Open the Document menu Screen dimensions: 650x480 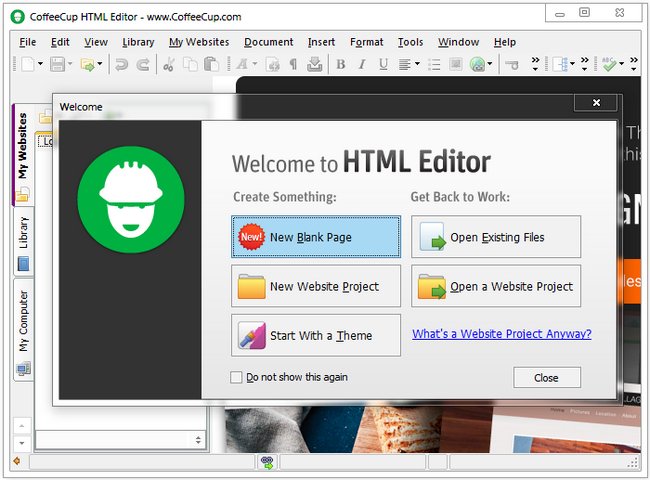pos(269,42)
